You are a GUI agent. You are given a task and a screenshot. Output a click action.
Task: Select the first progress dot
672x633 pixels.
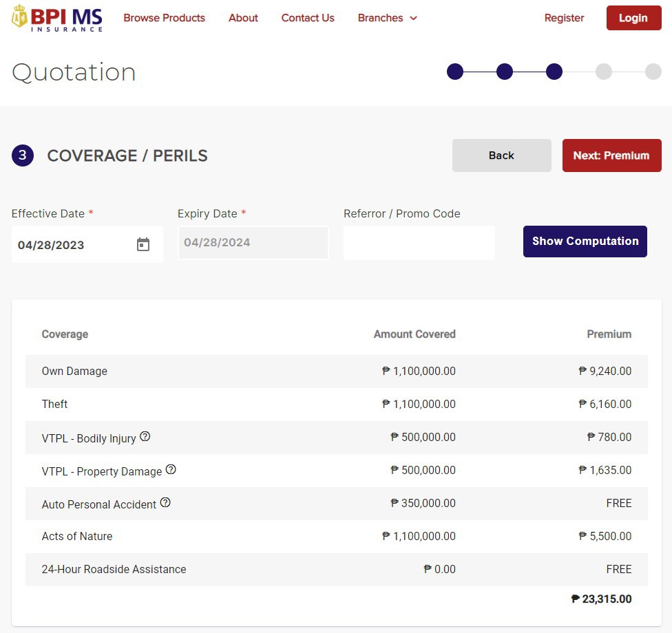point(455,72)
